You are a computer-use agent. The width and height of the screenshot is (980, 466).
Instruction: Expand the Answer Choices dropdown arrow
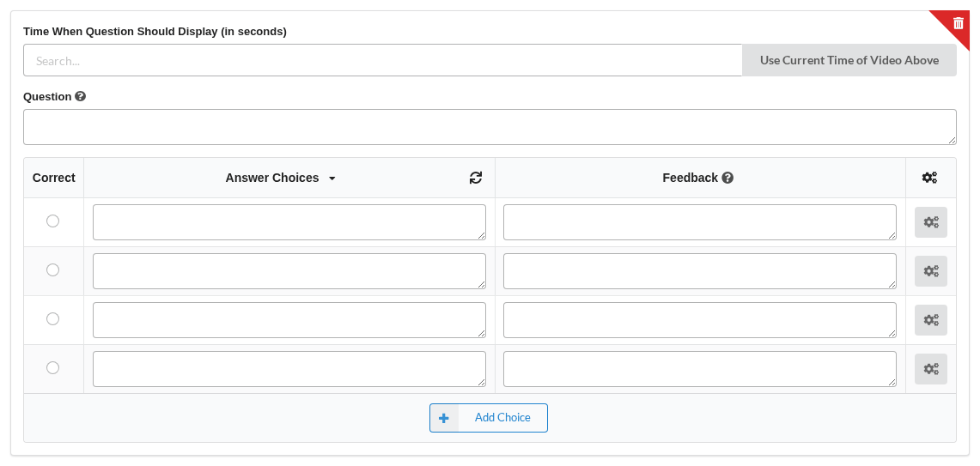(x=332, y=179)
